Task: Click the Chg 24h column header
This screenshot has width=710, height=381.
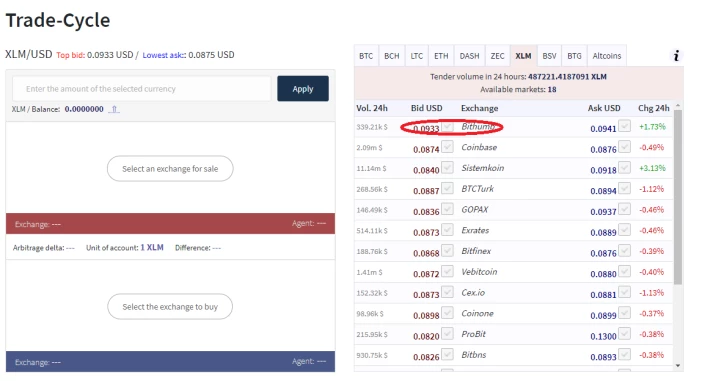Action: 653,108
